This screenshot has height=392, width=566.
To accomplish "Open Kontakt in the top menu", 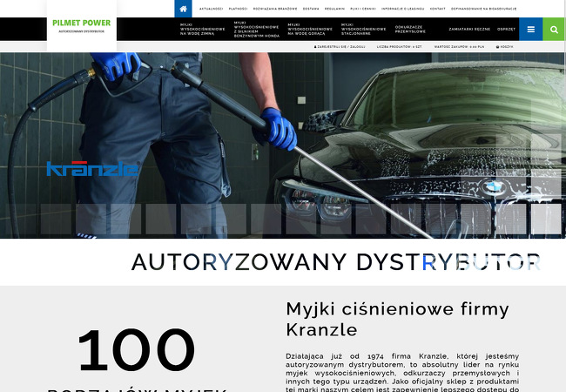I will click(437, 9).
